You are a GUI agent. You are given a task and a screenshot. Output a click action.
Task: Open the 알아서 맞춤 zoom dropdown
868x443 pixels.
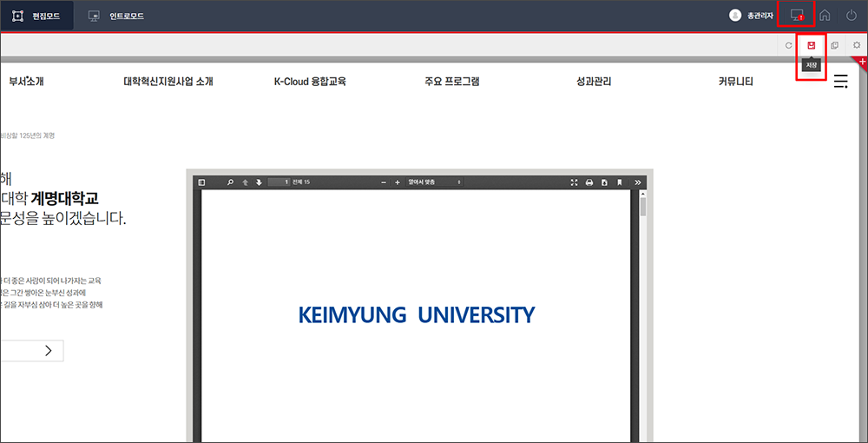(x=435, y=182)
